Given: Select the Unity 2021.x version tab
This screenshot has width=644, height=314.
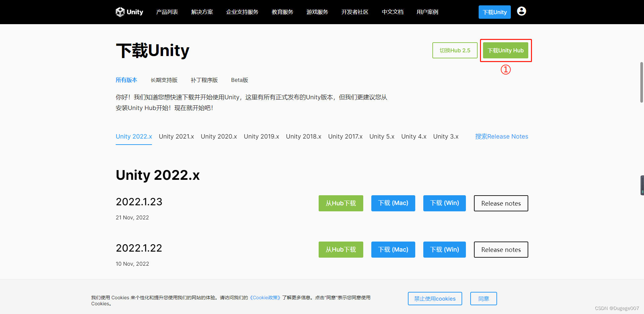Looking at the screenshot, I should (176, 137).
